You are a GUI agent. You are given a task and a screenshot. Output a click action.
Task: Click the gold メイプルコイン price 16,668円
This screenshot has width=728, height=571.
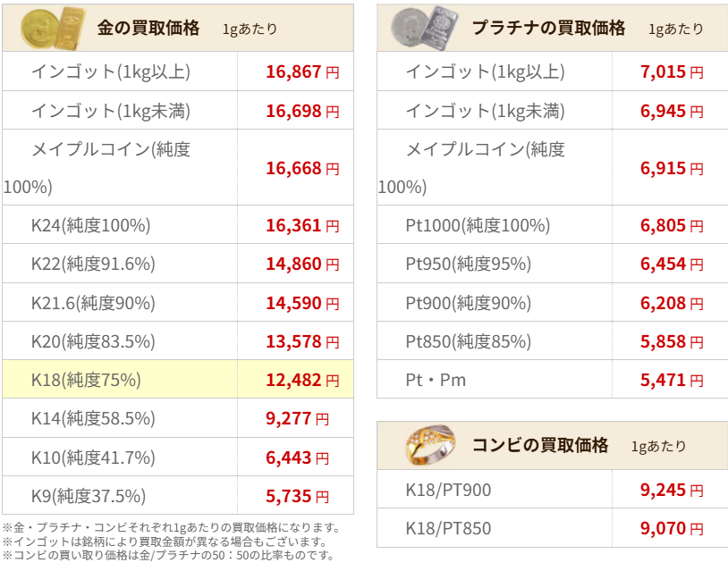point(302,168)
